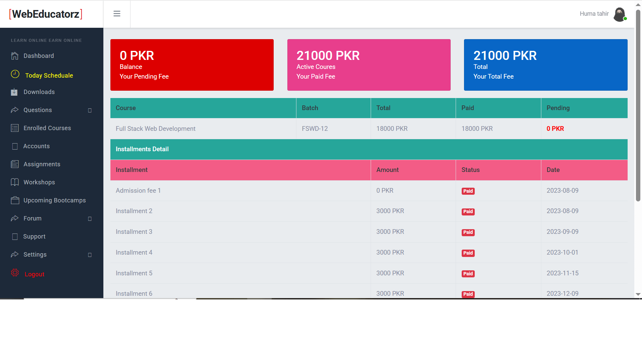Click the 'Installment 5' row label

pyautogui.click(x=134, y=273)
